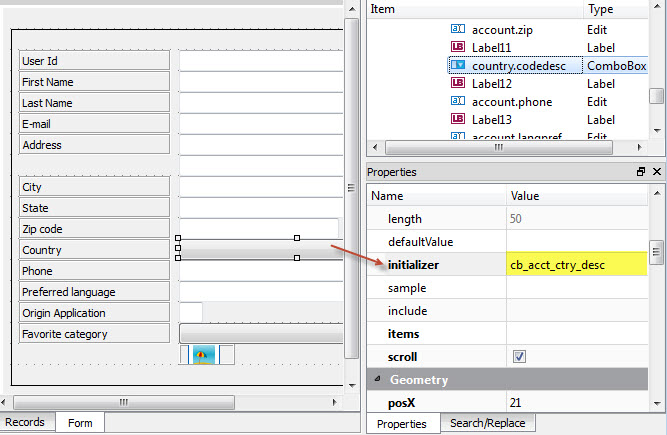Viewport: 667px width, 435px height.
Task: Click the Label12 label icon
Action: (458, 83)
